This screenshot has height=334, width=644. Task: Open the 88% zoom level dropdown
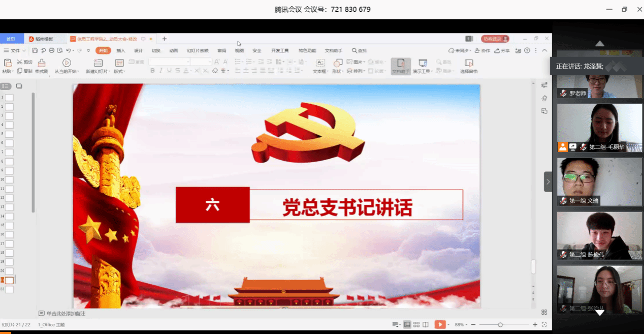(460, 324)
